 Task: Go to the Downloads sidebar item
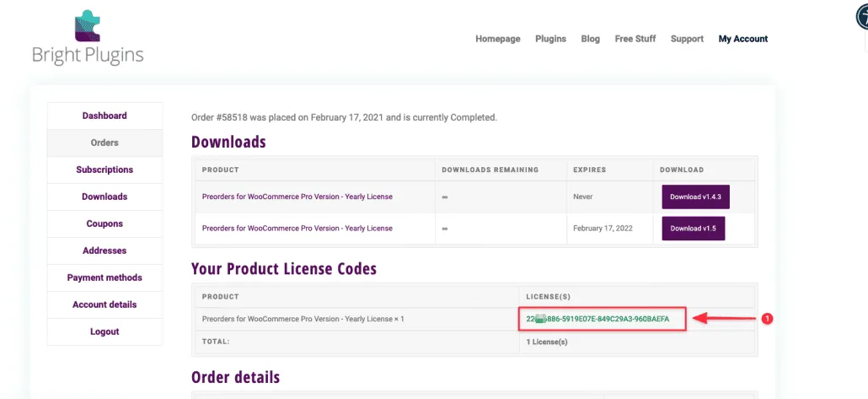(104, 197)
